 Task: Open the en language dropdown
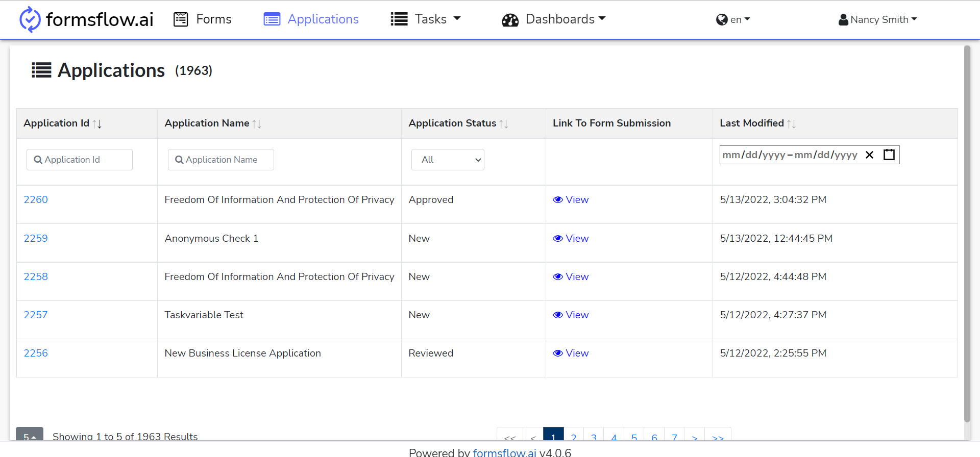click(733, 19)
